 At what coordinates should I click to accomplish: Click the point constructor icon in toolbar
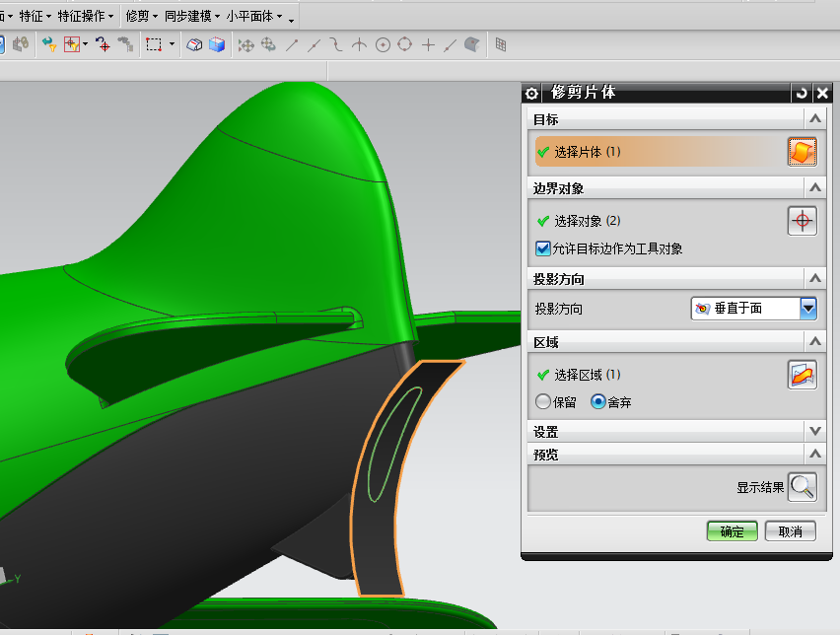coord(427,44)
